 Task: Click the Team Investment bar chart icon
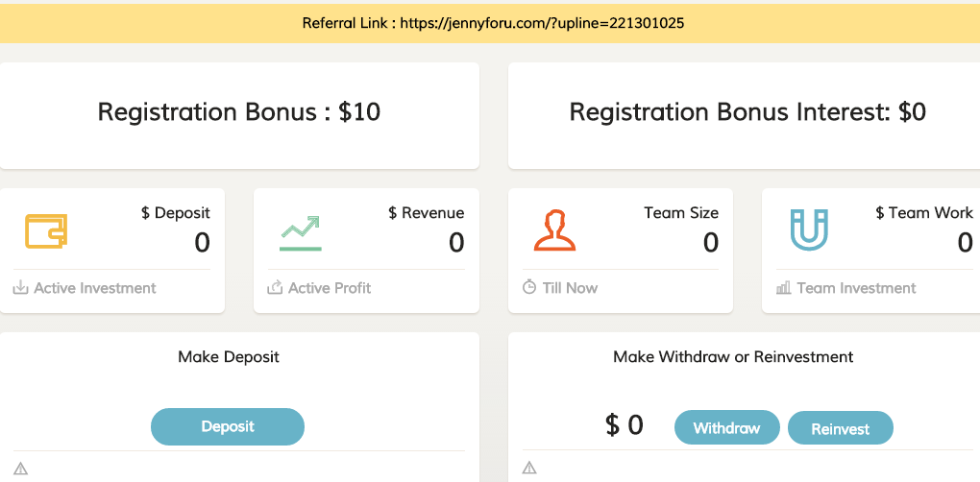point(783,288)
